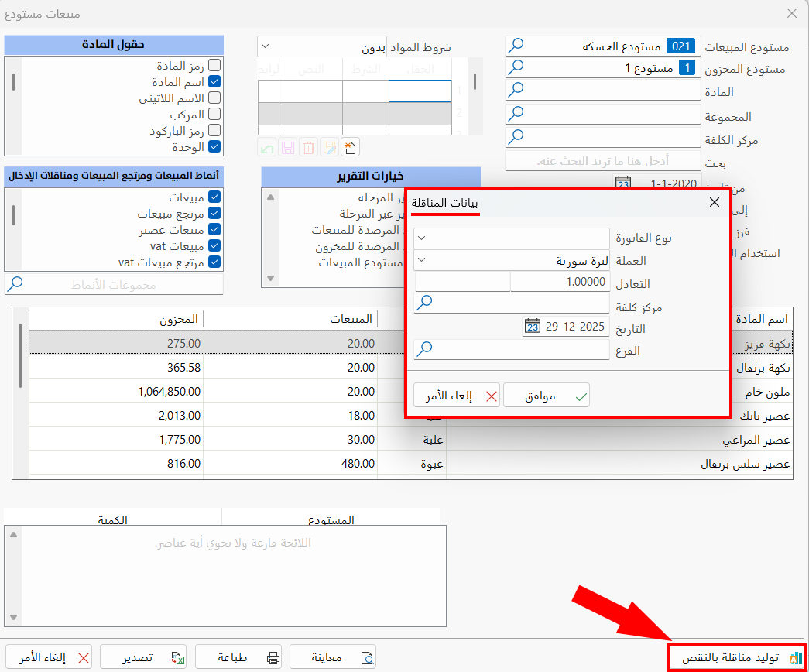Click the green undo arrow icon in conditions toolbar

(x=266, y=147)
